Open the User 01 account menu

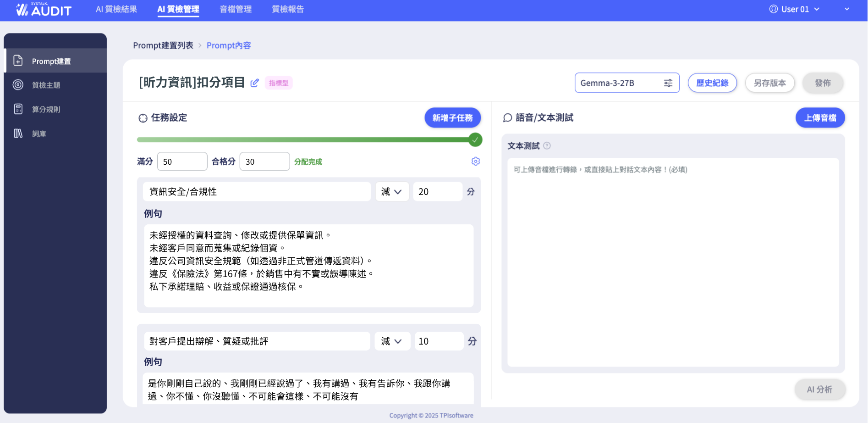794,9
